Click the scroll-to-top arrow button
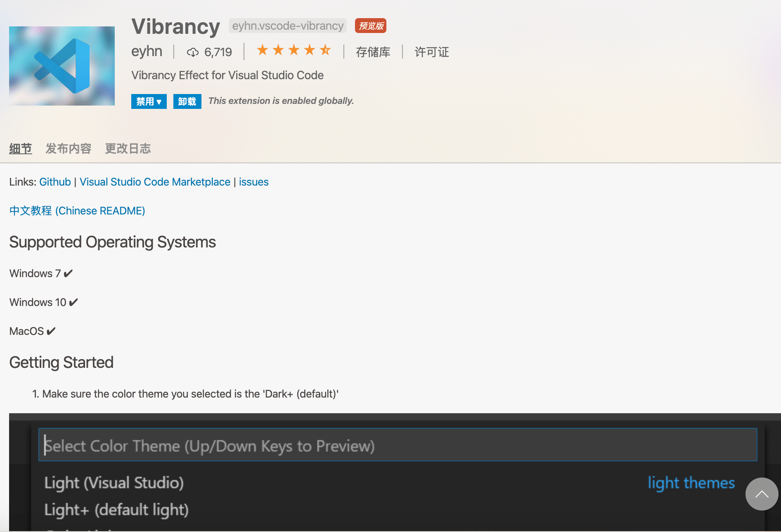Screen dimensions: 781x532 pos(762,494)
